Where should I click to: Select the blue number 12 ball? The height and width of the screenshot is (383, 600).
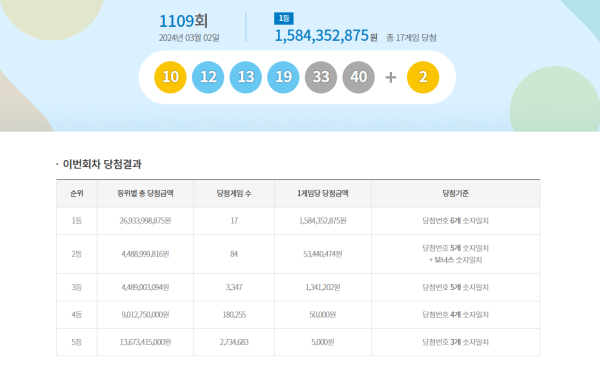click(208, 77)
